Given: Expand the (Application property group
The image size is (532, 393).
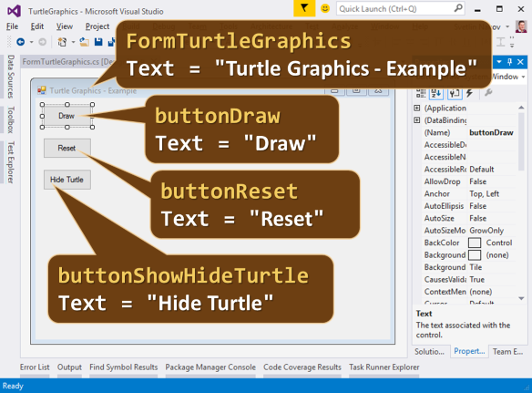Looking at the screenshot, I should (x=417, y=108).
